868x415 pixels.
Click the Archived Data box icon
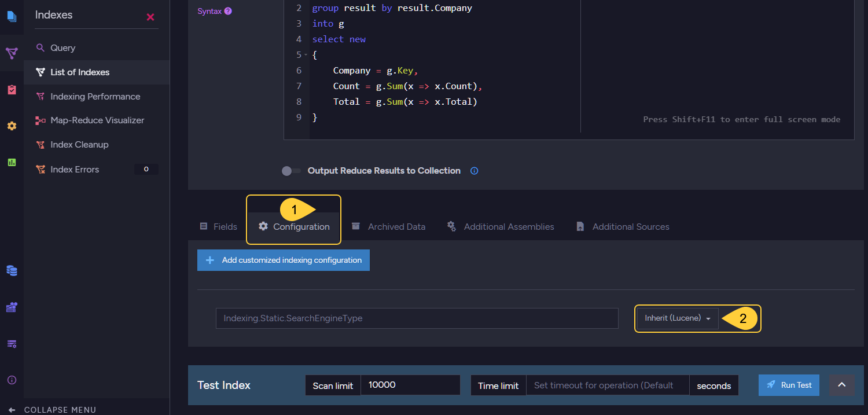356,226
